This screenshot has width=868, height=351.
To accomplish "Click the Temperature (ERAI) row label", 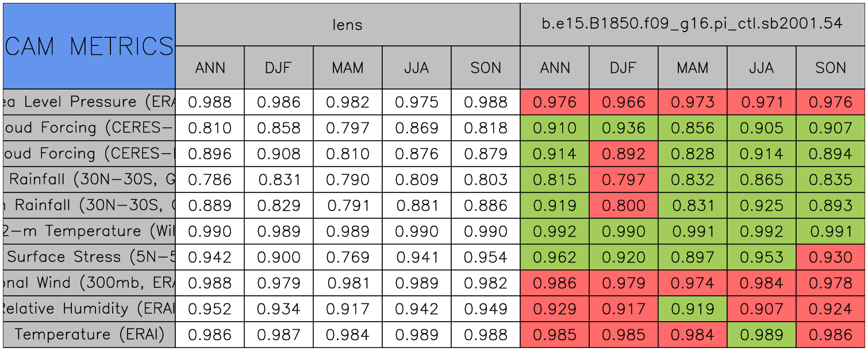I will click(x=89, y=334).
